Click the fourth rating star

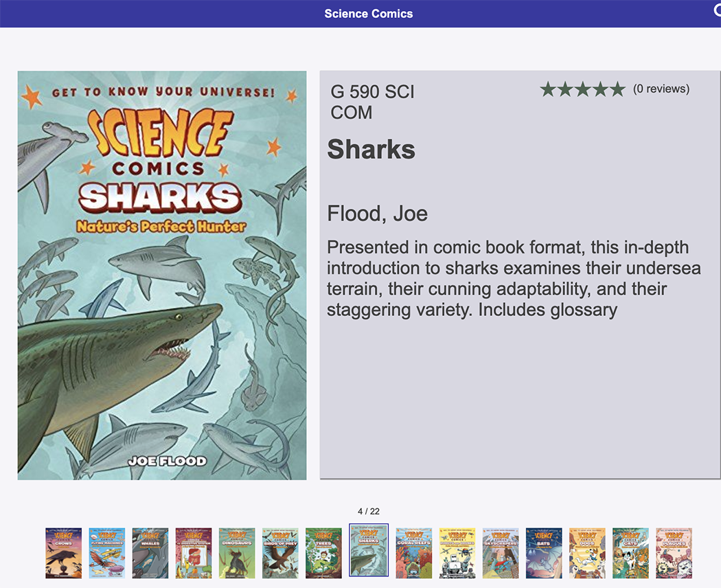click(600, 89)
